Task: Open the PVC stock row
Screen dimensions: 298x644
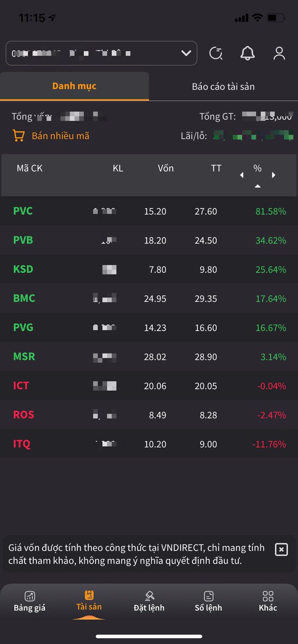Action: tap(149, 211)
